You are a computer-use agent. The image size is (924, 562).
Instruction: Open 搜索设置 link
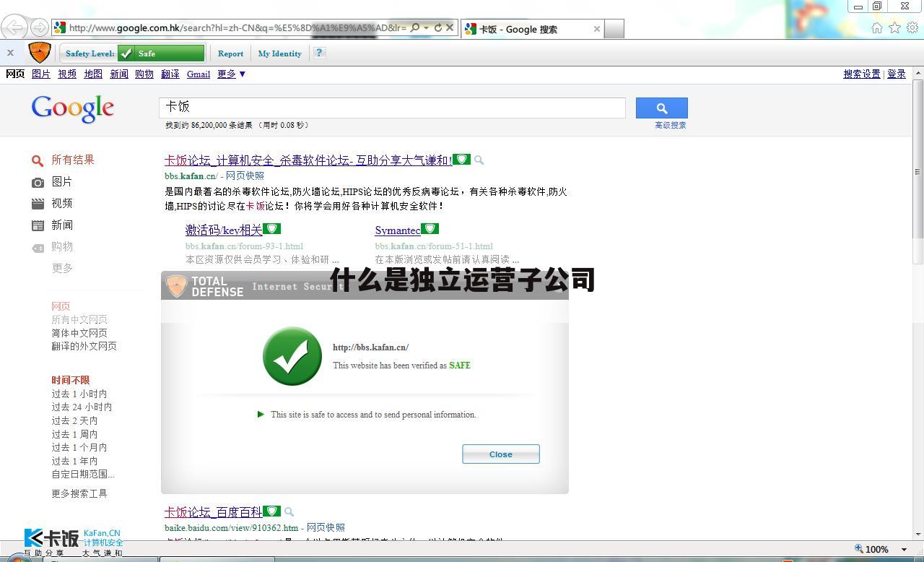pos(862,74)
